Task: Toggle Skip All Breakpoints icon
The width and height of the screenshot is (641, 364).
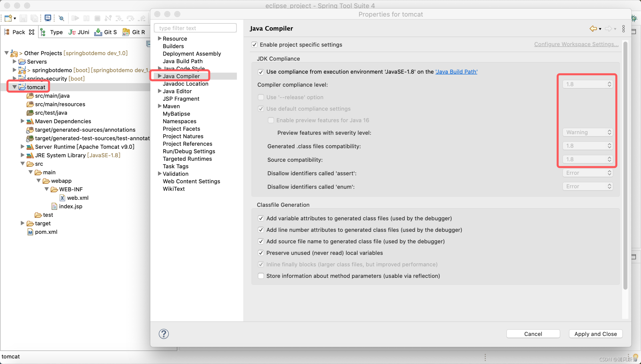Action: [x=61, y=18]
